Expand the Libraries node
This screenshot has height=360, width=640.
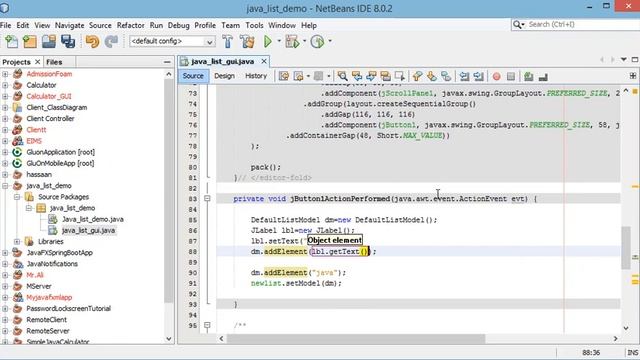pyautogui.click(x=17, y=242)
